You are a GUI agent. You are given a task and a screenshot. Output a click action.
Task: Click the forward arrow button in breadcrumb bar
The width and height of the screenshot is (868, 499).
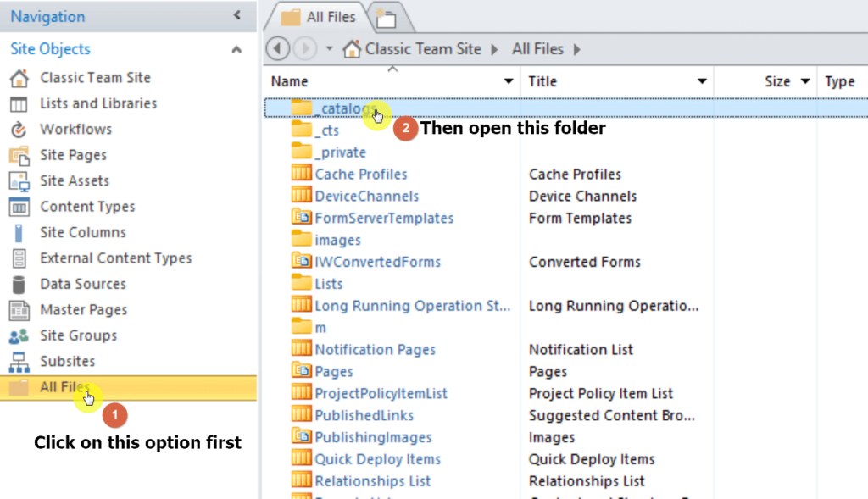pos(305,48)
